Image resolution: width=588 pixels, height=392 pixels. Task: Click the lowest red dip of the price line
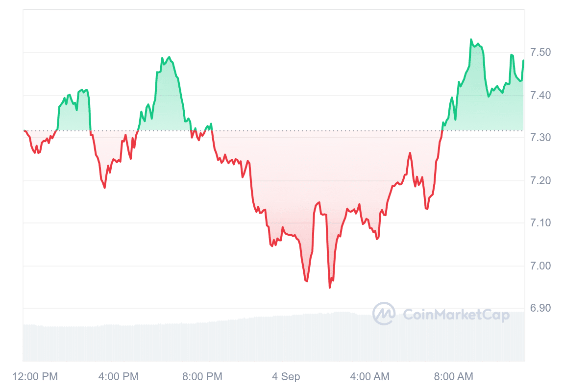tap(330, 287)
